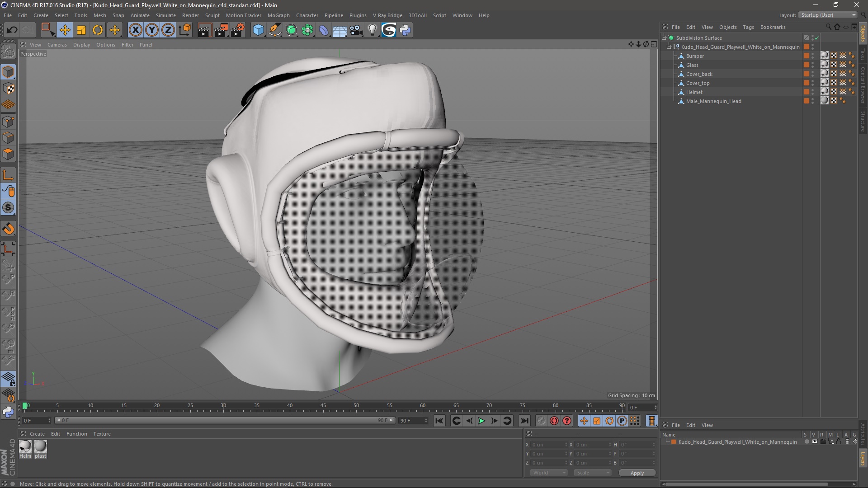Click the Undo arrow icon
This screenshot has width=868, height=488.
(12, 30)
